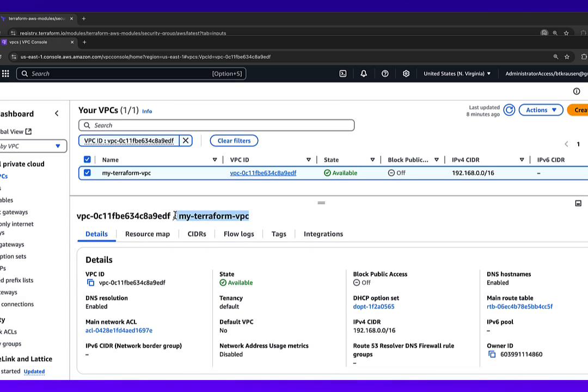Click the info circle icon at right
This screenshot has width=588, height=392.
[x=577, y=91]
